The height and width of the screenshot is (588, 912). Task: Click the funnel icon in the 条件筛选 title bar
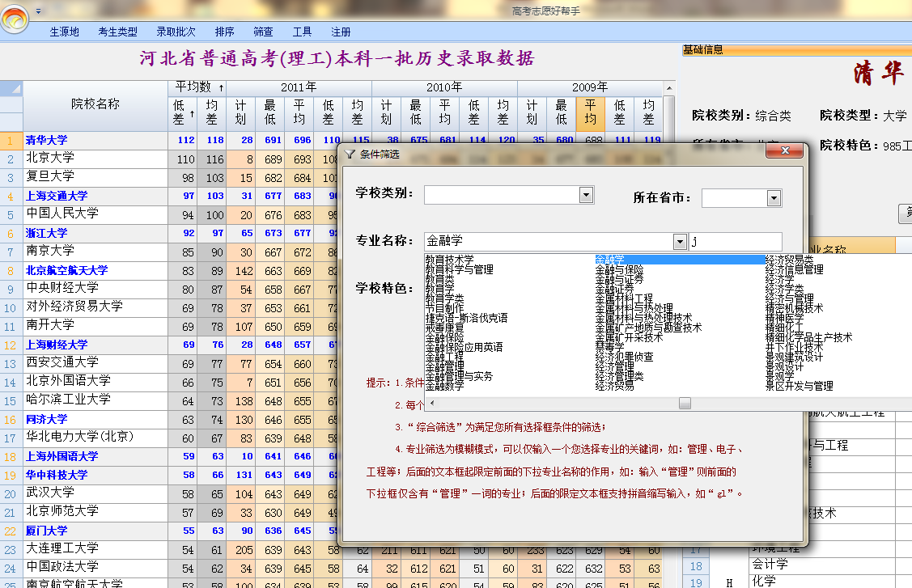point(350,154)
